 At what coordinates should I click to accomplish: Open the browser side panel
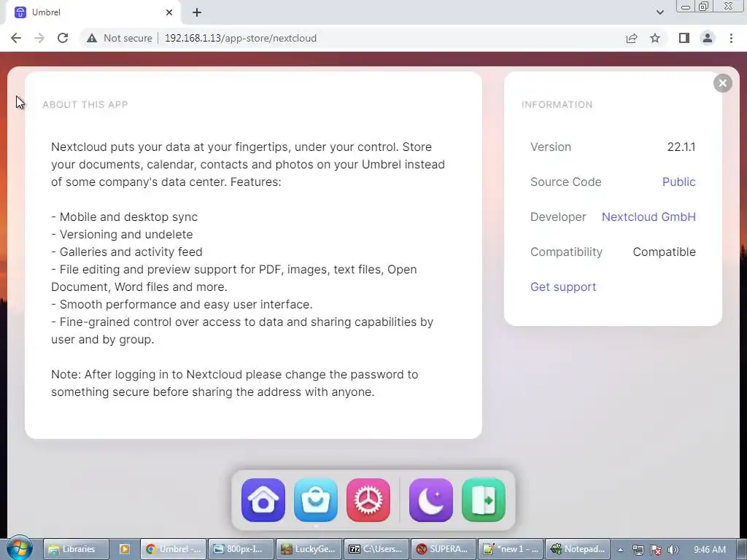[684, 38]
